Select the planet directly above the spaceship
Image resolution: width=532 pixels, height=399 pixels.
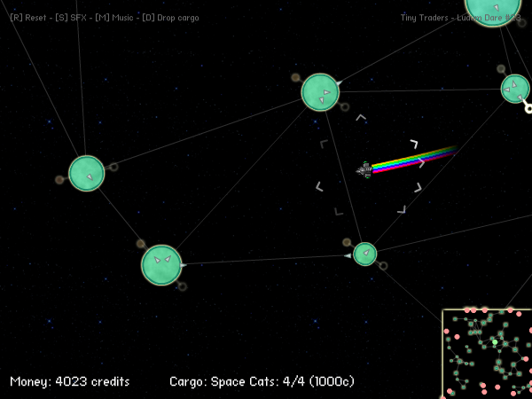pos(320,92)
